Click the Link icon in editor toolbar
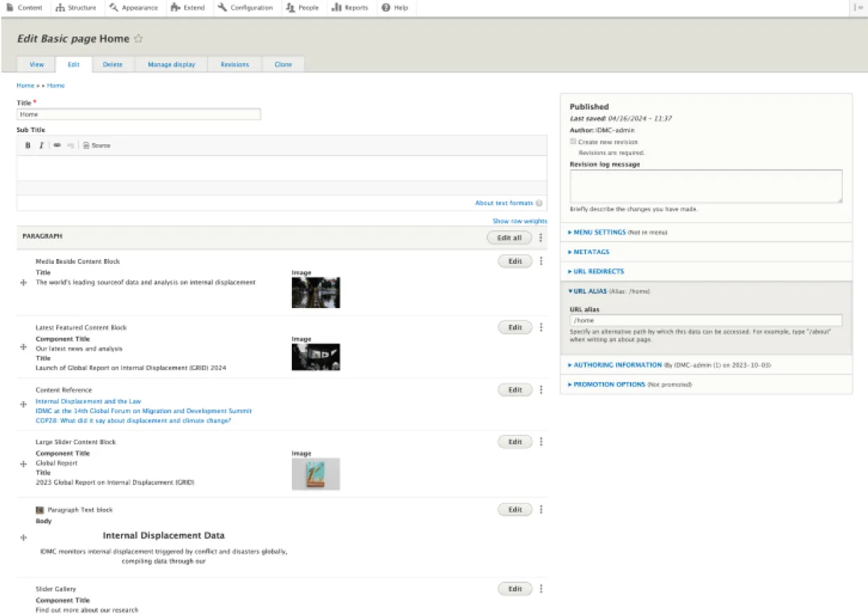 (57, 146)
